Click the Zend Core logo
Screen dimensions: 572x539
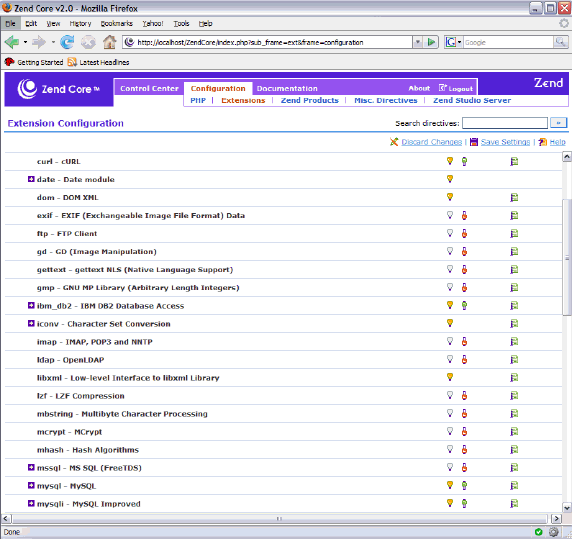[59, 89]
